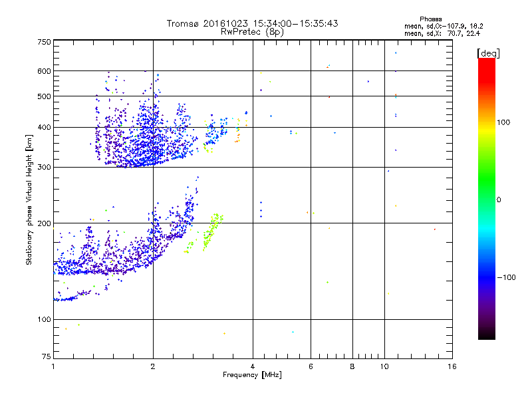Click the x-axis tick label "10"
Screen dimensions: 532x399
tap(384, 366)
